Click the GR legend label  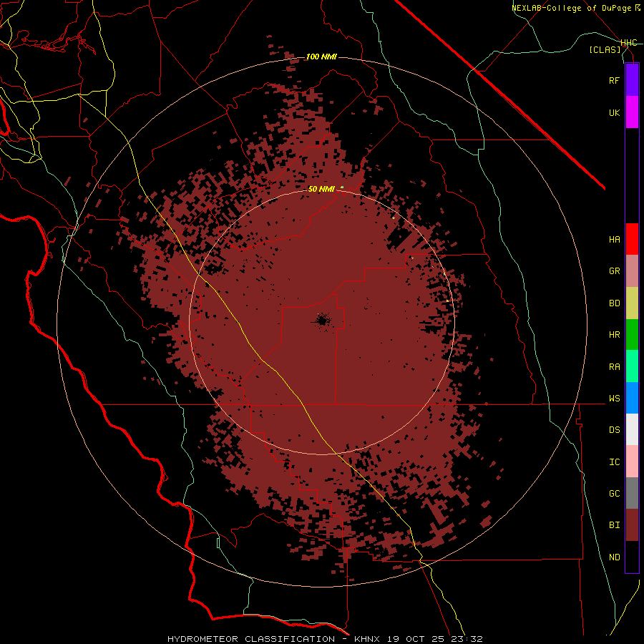click(x=614, y=271)
